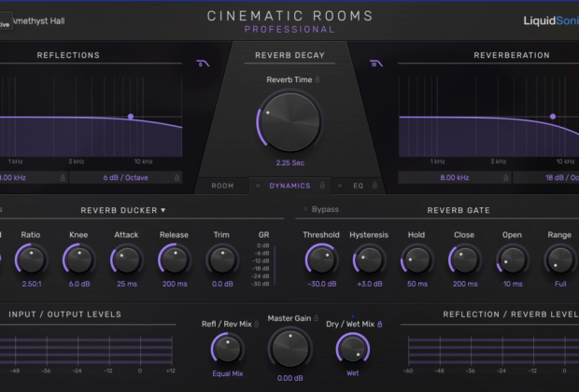
Task: Lock the Reverb Time parameter
Action: [x=318, y=81]
